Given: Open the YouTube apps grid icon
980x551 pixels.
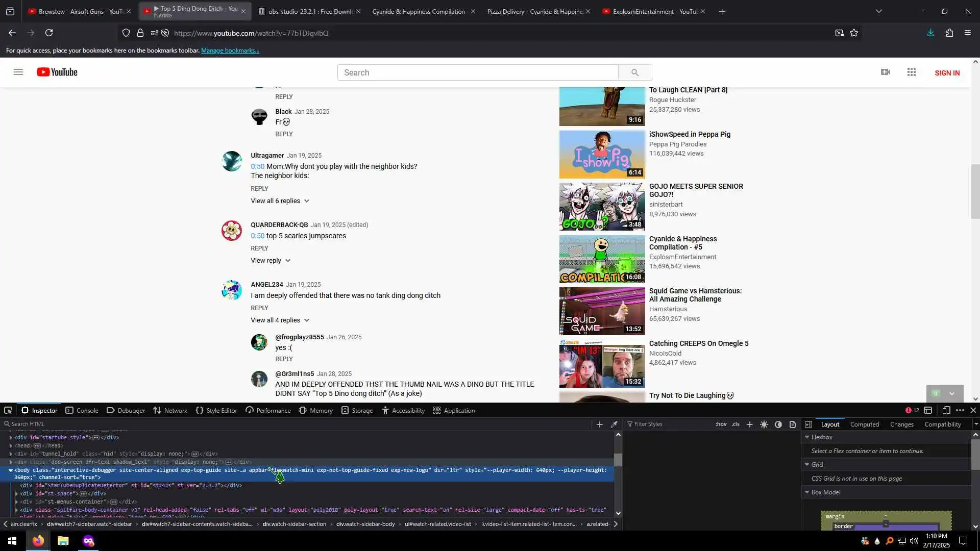Looking at the screenshot, I should (x=911, y=72).
